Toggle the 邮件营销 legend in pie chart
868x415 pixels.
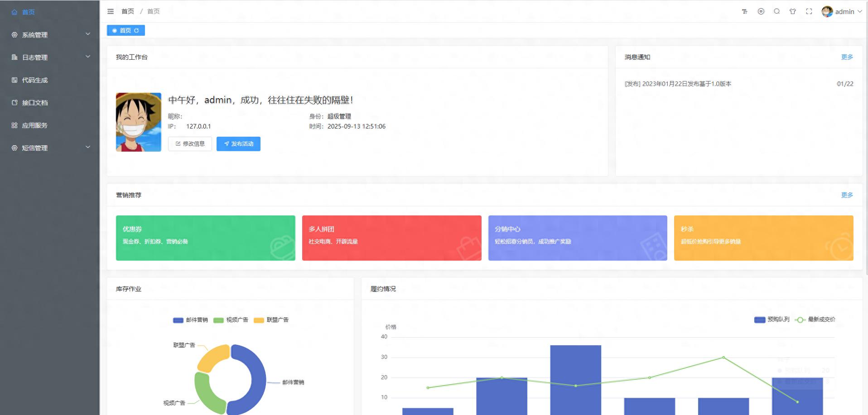tap(190, 320)
